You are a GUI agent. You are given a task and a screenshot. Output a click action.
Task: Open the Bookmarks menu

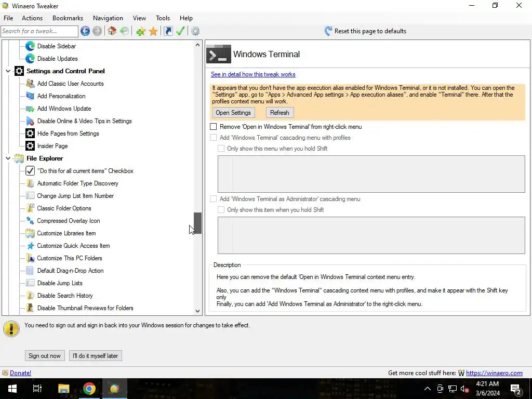(68, 18)
